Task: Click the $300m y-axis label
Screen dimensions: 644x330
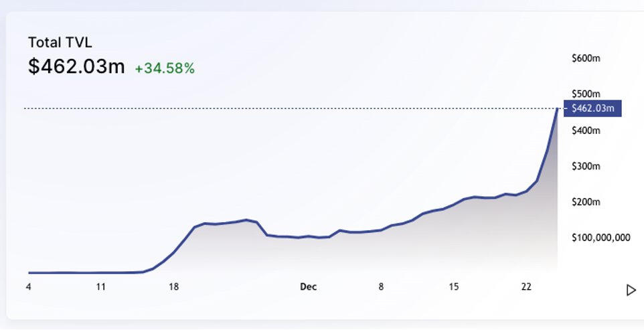Action: (586, 166)
